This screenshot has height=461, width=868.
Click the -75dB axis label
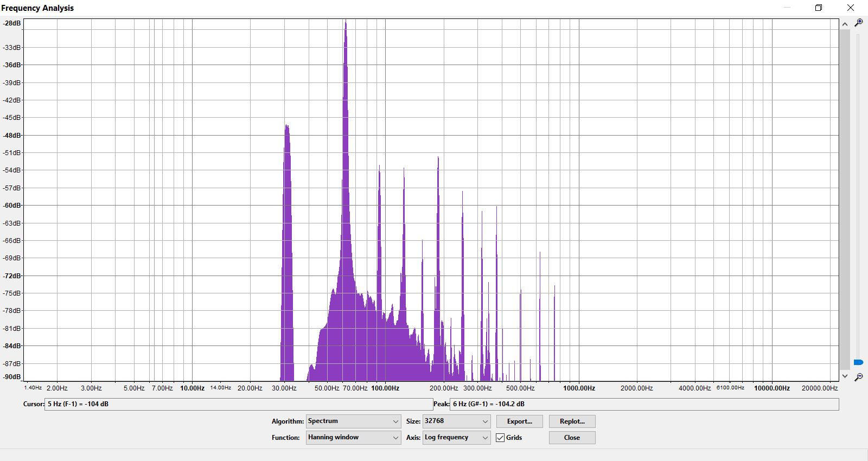pos(12,293)
